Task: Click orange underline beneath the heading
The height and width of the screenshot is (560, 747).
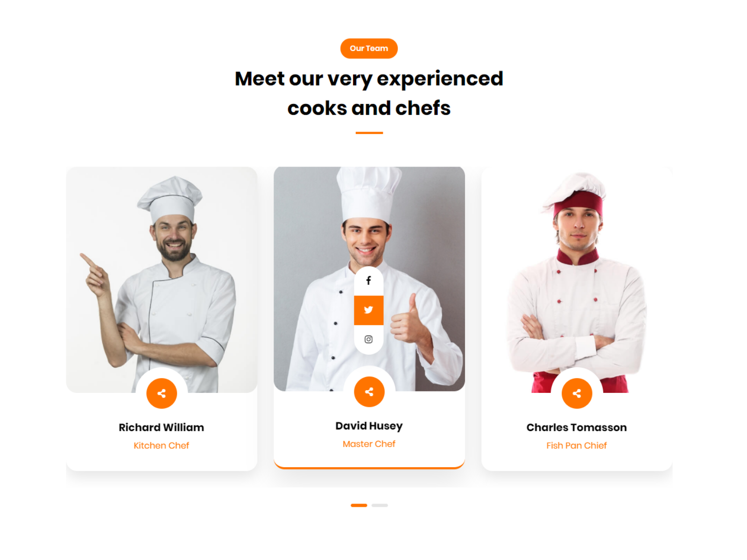Action: coord(369,133)
